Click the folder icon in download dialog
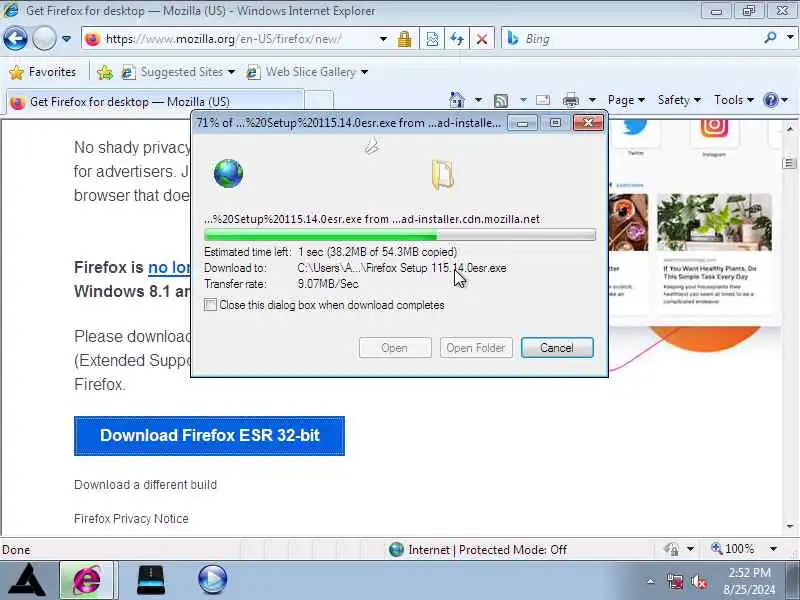Viewport: 800px width, 600px height. click(443, 175)
